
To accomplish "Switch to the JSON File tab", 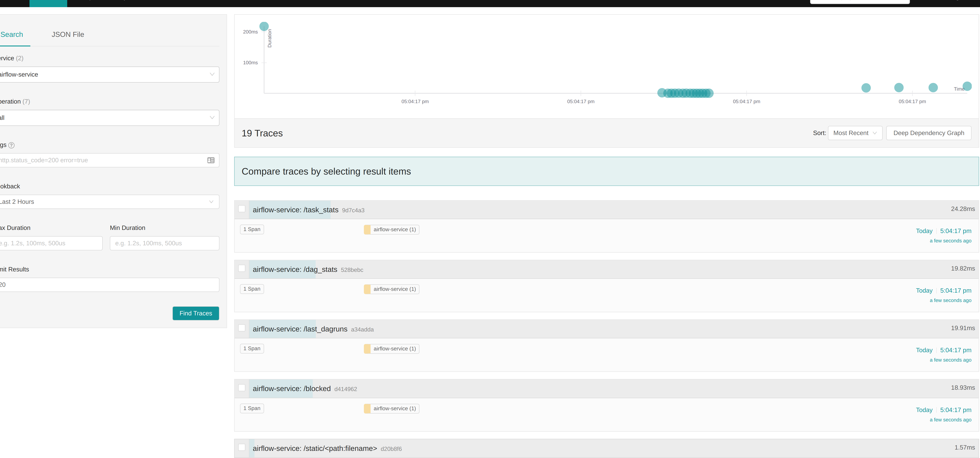I will 68,35.
